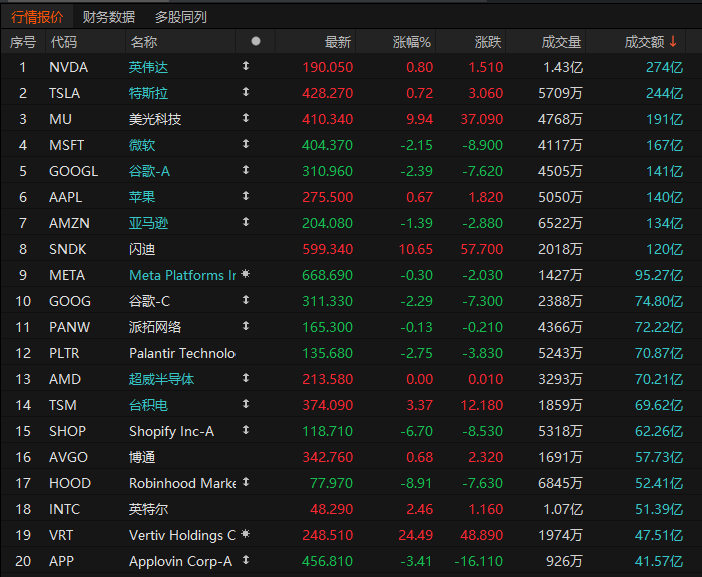Open the 英伟达 stock name link
Viewport: 702px width, 577px height.
pyautogui.click(x=148, y=67)
